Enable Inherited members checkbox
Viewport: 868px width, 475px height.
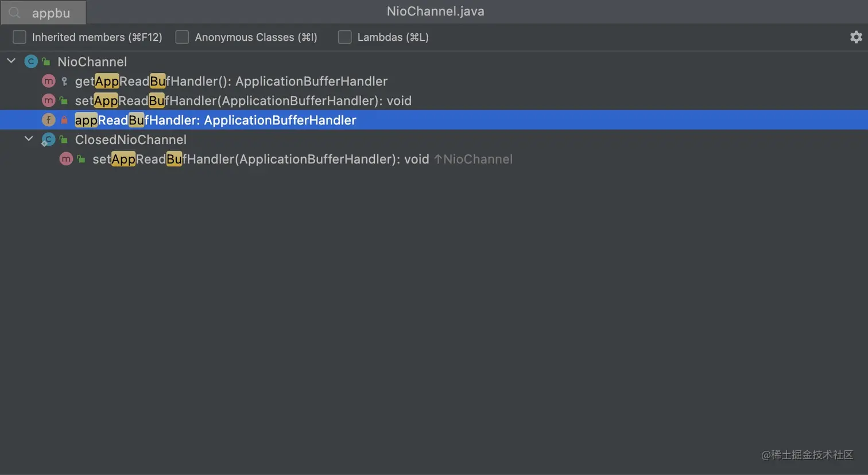pos(20,37)
